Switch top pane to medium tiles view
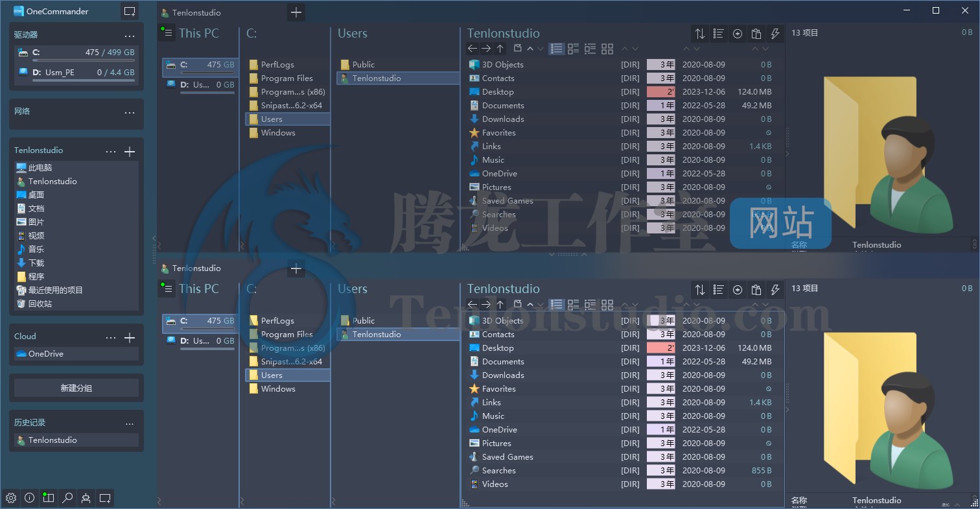The height and width of the screenshot is (509, 980). pos(573,49)
